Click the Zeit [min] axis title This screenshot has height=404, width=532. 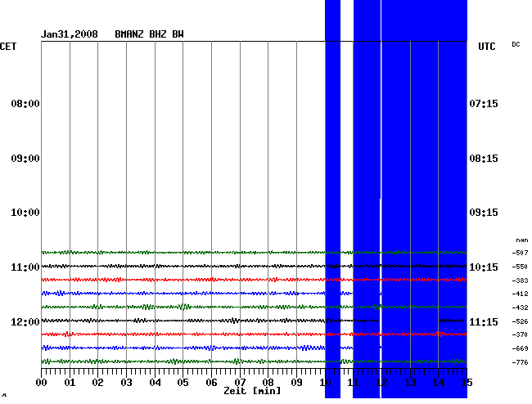[252, 391]
